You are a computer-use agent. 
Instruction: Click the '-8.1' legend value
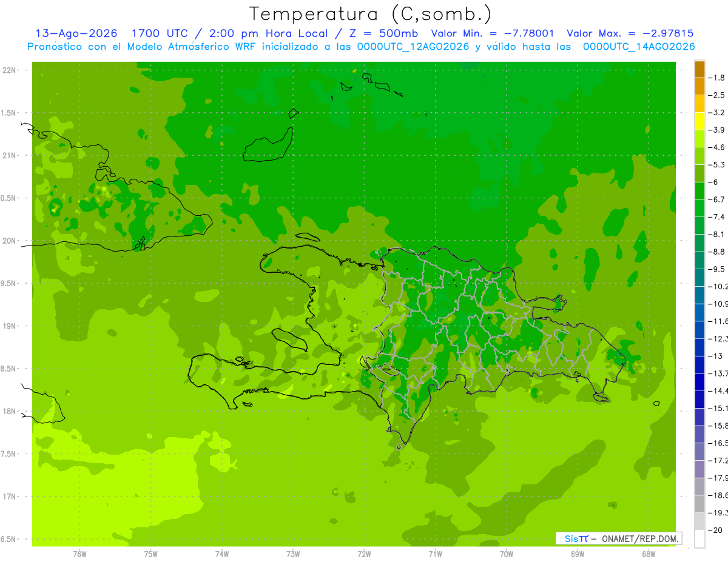click(x=718, y=235)
